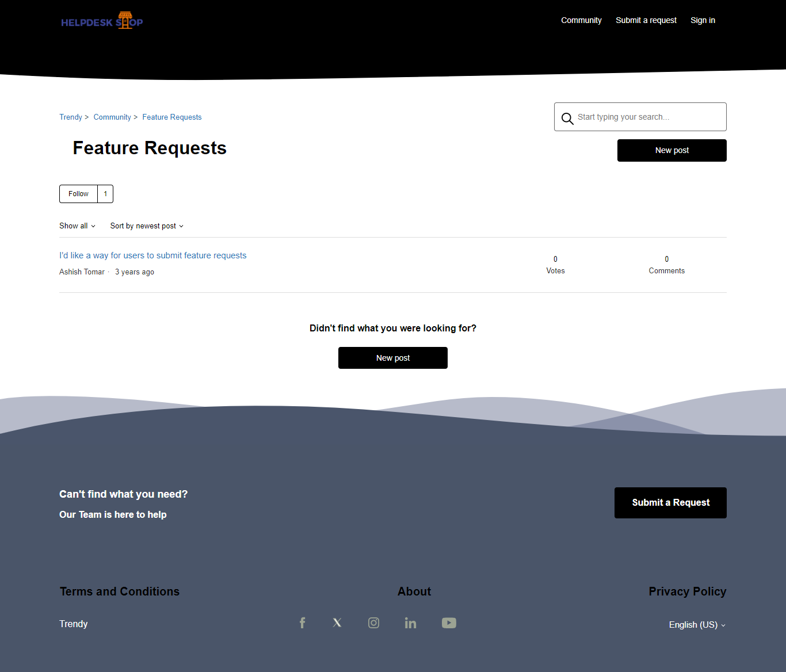This screenshot has height=672, width=786.
Task: Click Sign in at top right
Action: click(x=703, y=20)
